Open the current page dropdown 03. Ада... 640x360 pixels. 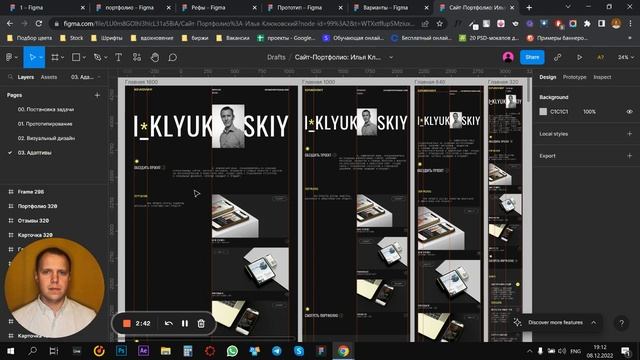(x=85, y=77)
